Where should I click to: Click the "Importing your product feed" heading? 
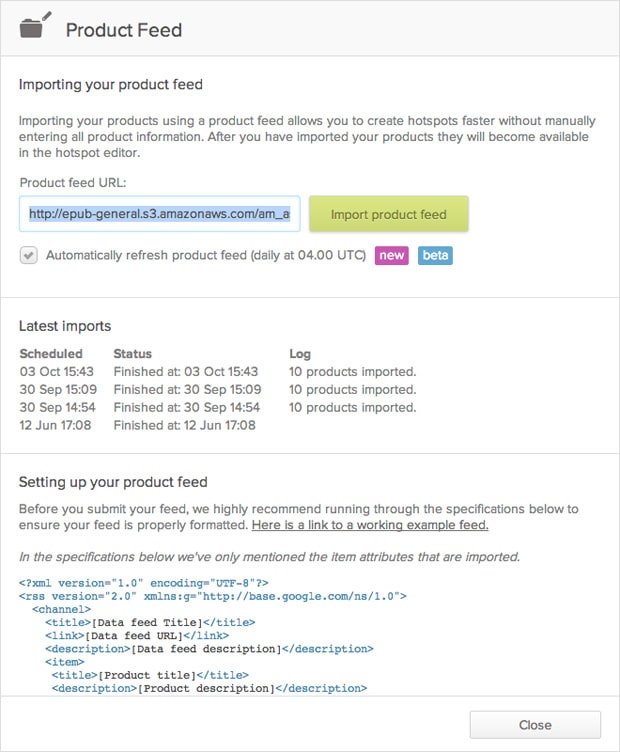[110, 85]
